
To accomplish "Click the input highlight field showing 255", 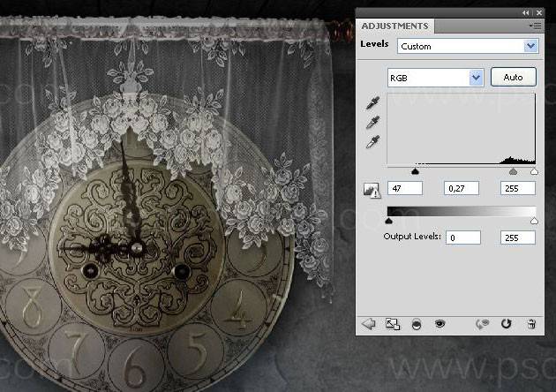I will coord(518,188).
